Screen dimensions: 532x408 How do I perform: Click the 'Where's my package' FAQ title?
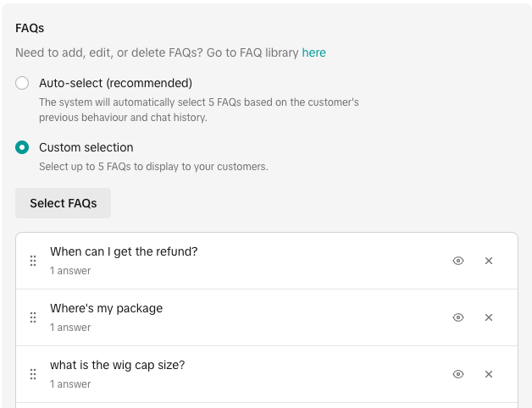[x=106, y=308]
